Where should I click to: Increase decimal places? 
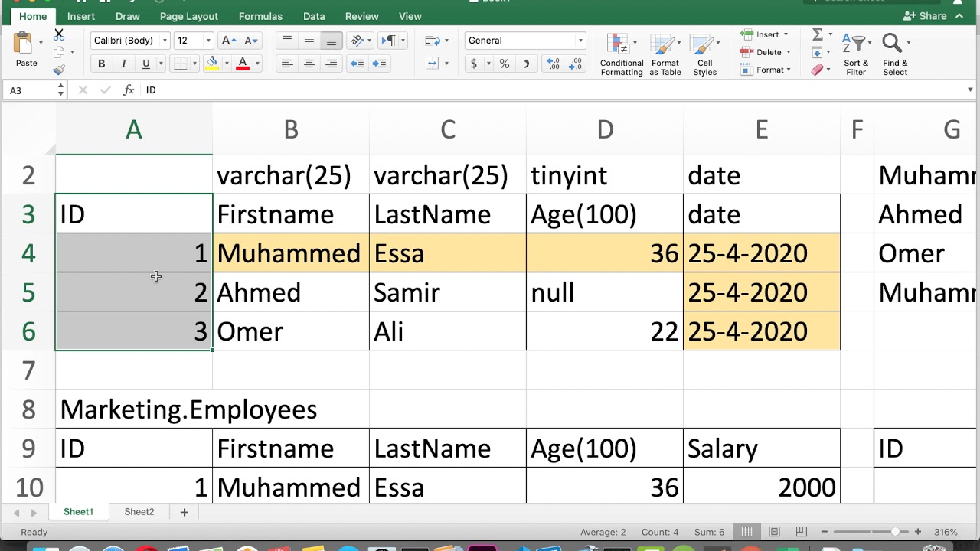pos(552,64)
